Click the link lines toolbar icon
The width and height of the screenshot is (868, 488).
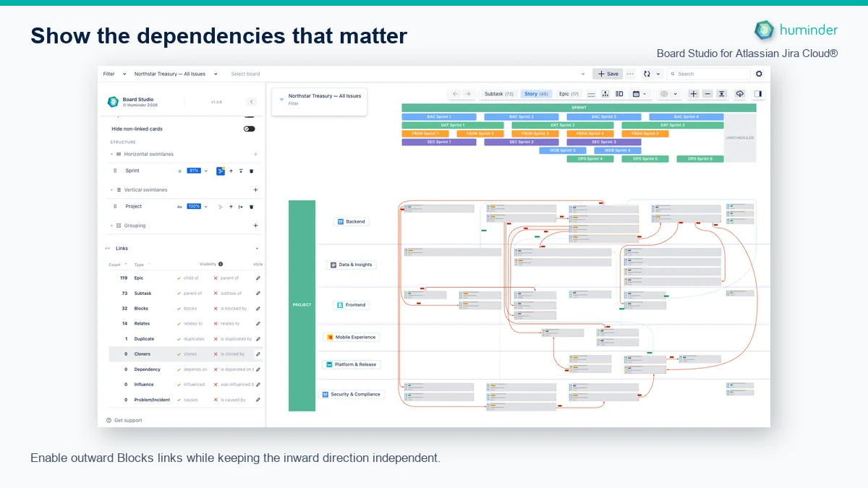pos(590,95)
